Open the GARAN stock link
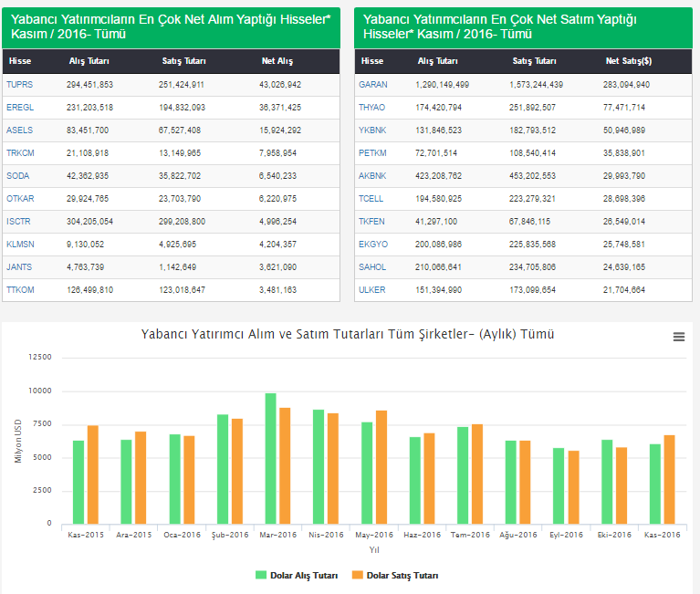Image resolution: width=700 pixels, height=594 pixels. click(x=372, y=84)
